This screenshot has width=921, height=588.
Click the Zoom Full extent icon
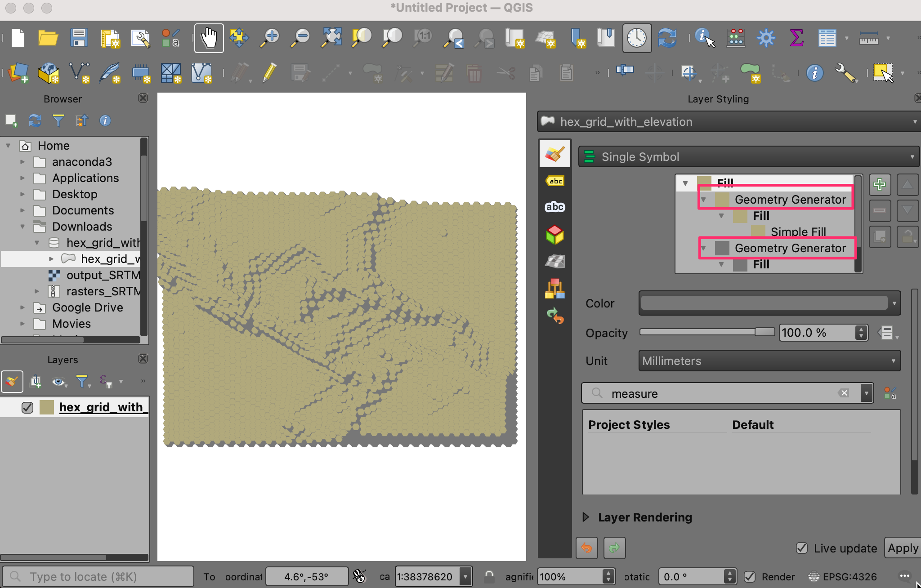pyautogui.click(x=331, y=38)
